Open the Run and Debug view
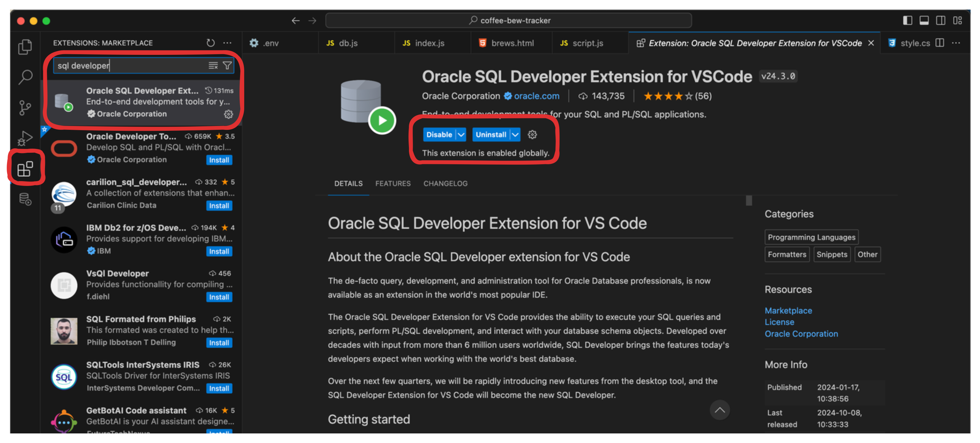Screen dimensions: 980x443 click(x=25, y=138)
